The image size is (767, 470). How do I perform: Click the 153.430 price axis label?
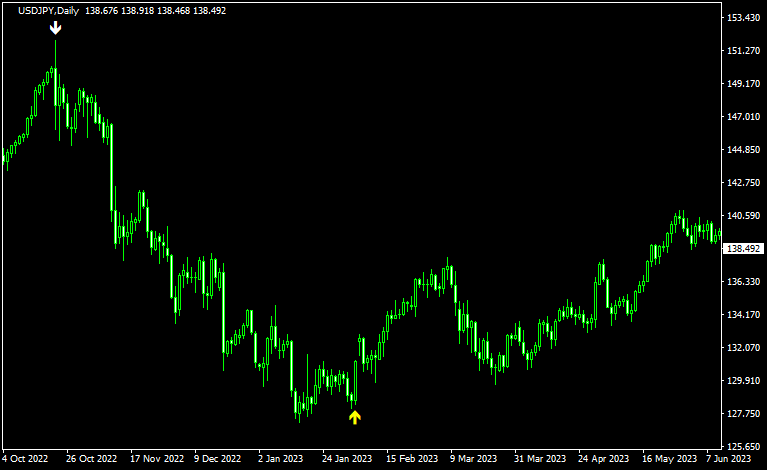point(742,18)
